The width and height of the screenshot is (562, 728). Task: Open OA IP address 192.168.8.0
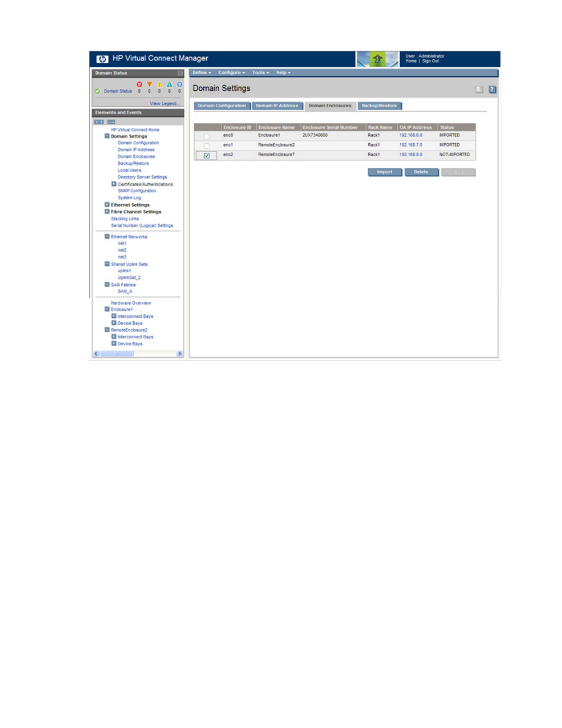click(411, 155)
